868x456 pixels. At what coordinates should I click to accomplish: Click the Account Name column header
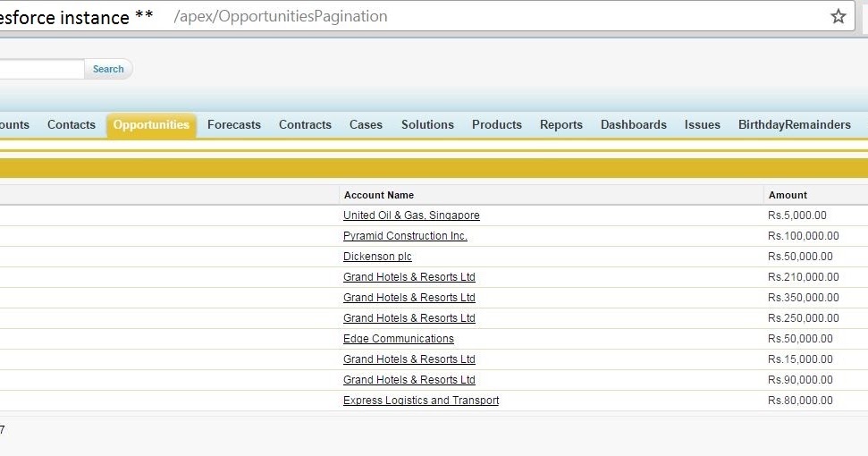(379, 195)
